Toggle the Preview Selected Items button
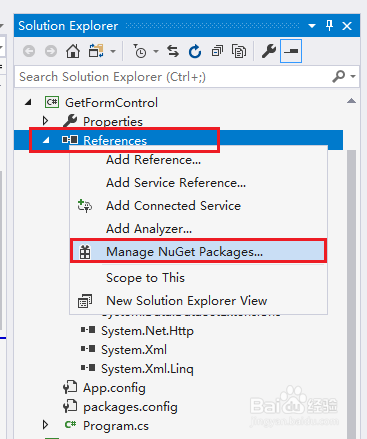367x439 pixels. pyautogui.click(x=291, y=51)
